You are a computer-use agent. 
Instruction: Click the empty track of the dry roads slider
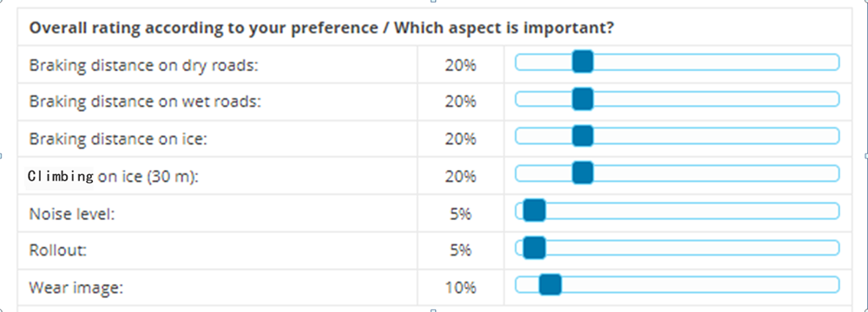click(x=716, y=62)
